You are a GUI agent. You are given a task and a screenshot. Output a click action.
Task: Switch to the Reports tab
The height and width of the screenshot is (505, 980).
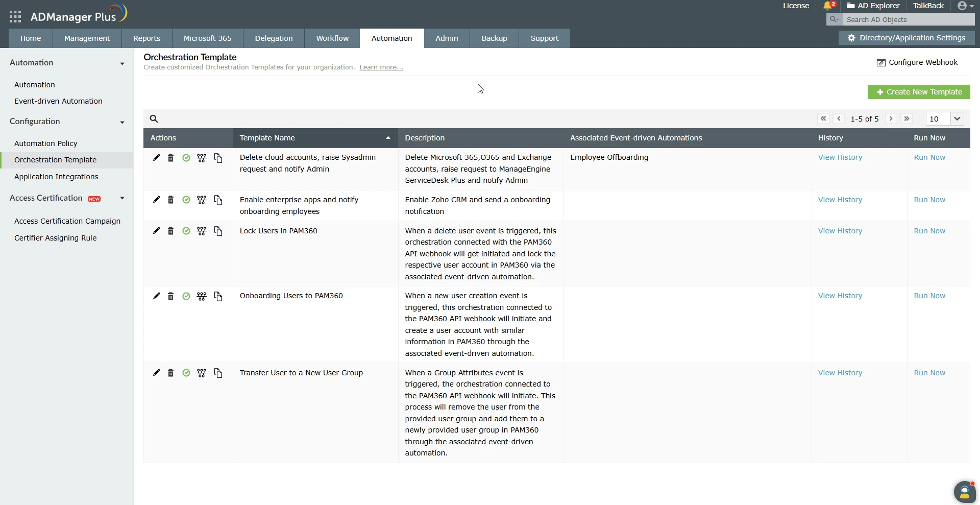click(146, 38)
